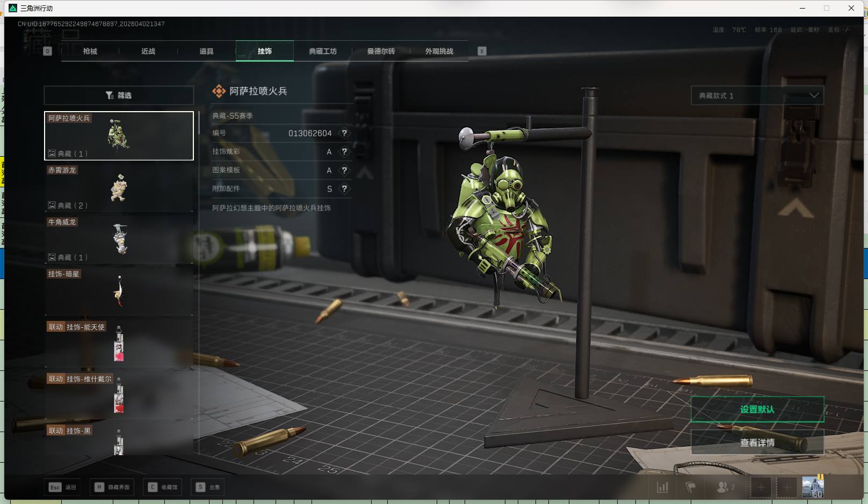Select the 赤霄游龙 charm thumbnail

[x=119, y=187]
